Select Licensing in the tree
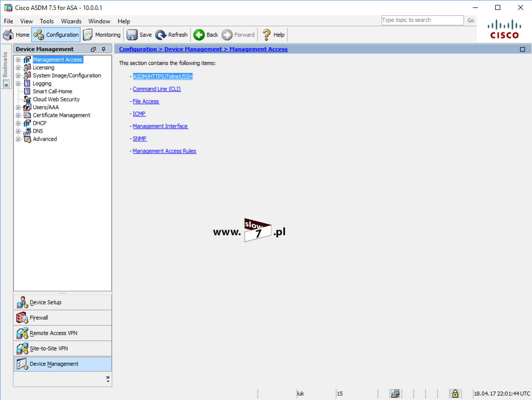The width and height of the screenshot is (532, 400). click(x=44, y=67)
